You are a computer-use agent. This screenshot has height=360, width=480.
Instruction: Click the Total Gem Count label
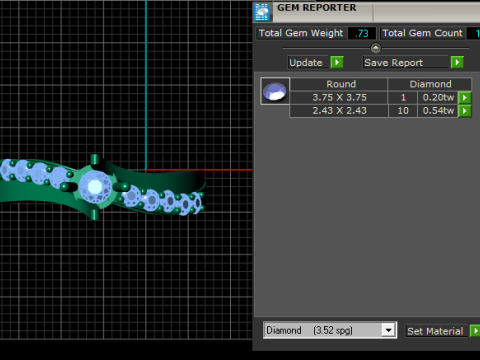coord(422,33)
